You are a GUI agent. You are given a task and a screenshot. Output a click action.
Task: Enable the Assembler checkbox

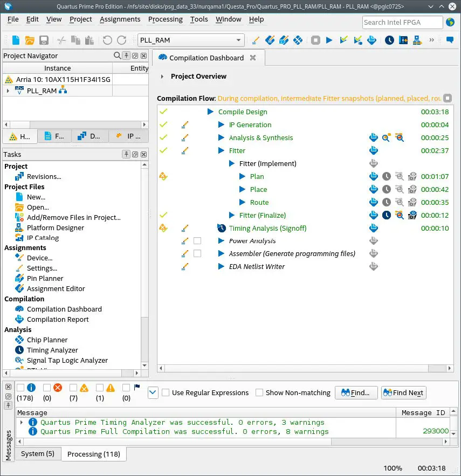coord(196,253)
